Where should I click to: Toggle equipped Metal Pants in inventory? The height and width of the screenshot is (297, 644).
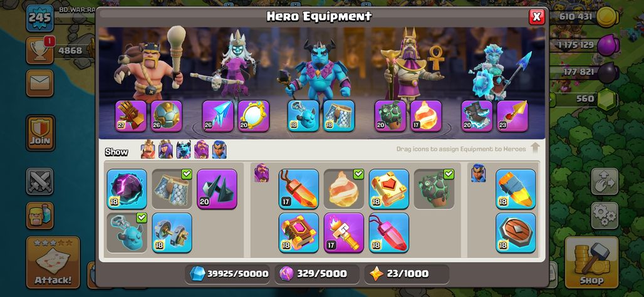pyautogui.click(x=172, y=189)
